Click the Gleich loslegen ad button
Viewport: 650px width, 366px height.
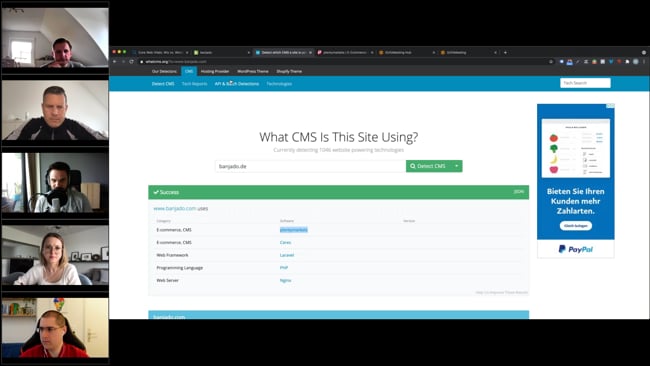coord(576,226)
